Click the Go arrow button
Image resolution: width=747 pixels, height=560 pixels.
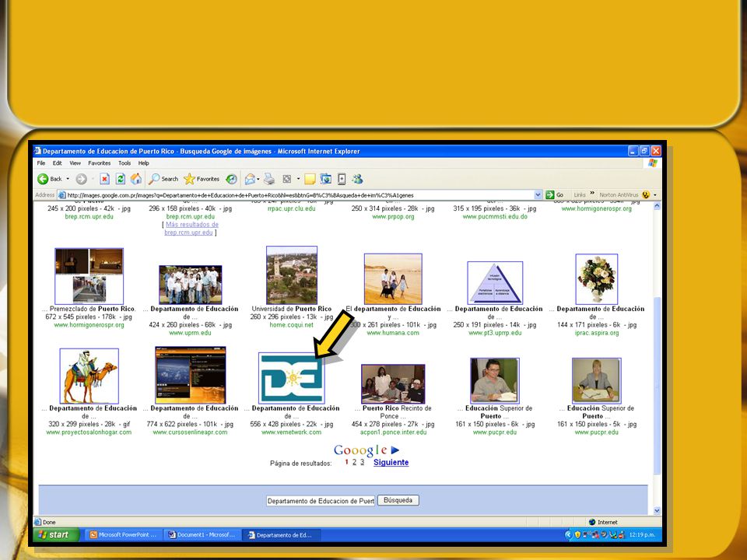coord(555,194)
